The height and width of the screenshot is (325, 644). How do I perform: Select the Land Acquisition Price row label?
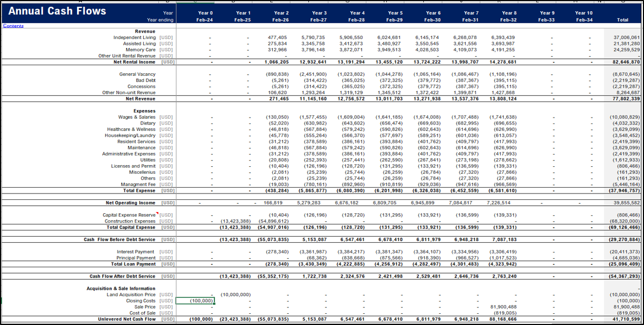(132, 295)
